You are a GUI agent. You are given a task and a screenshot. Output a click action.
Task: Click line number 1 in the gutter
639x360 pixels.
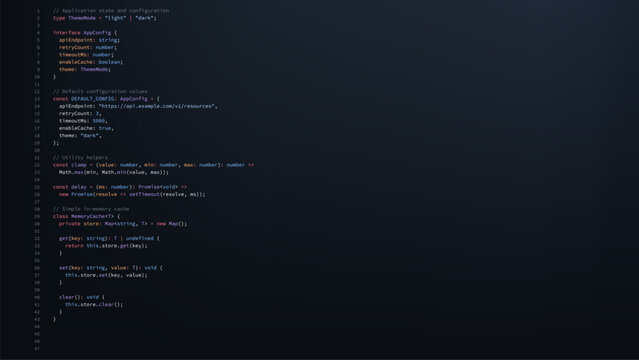(38, 11)
